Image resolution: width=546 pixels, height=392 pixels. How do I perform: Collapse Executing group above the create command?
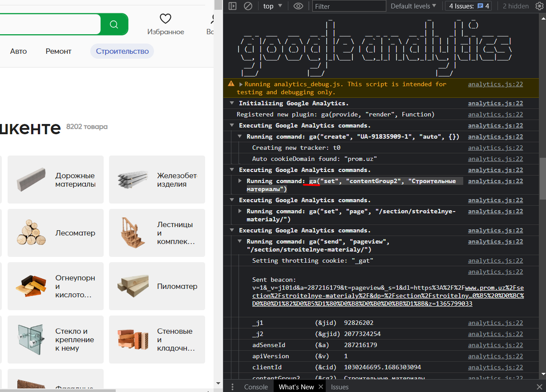pos(232,125)
